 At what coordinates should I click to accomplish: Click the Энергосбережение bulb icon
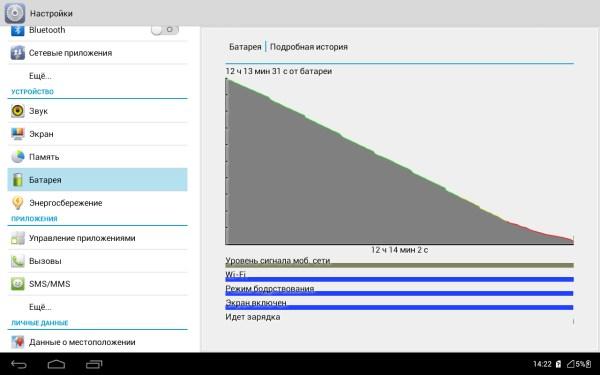(18, 203)
